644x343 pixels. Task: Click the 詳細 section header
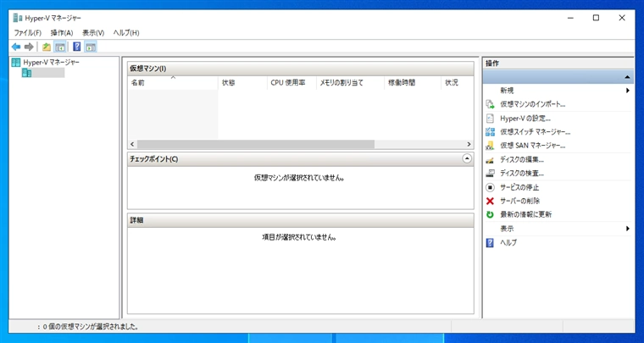pyautogui.click(x=301, y=220)
